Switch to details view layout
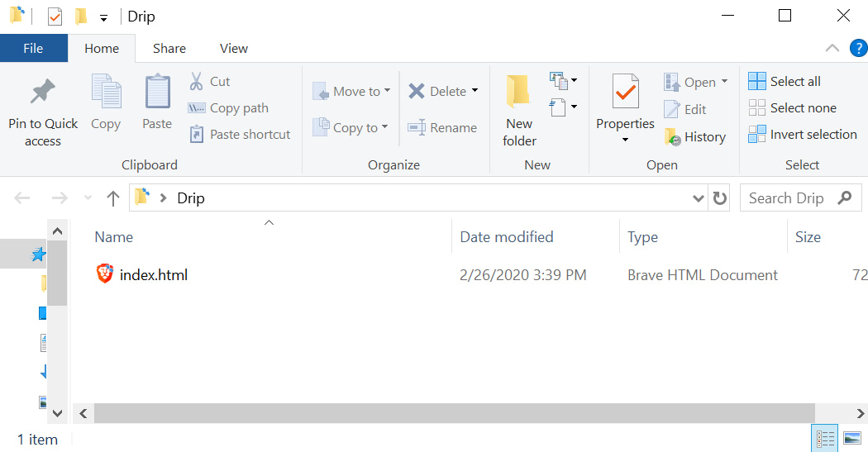The image size is (868, 452). (825, 439)
